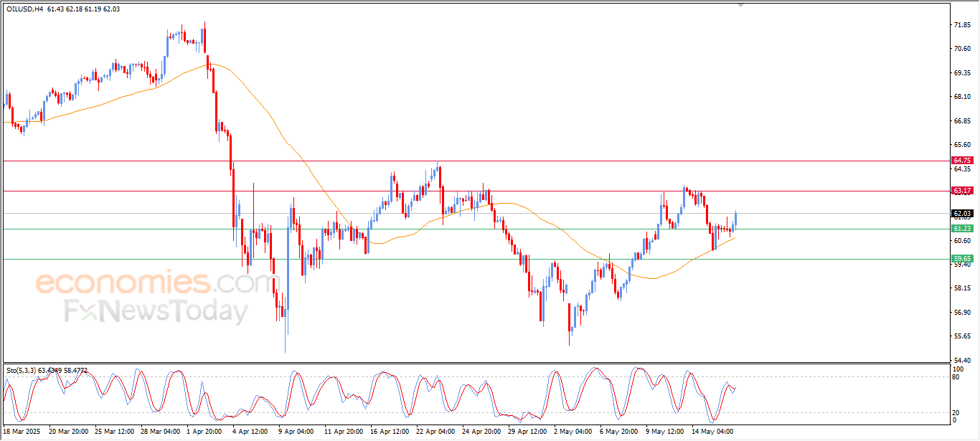Click the 18 Mar 2025 date label
This screenshot has height=441, width=980.
coord(23,432)
